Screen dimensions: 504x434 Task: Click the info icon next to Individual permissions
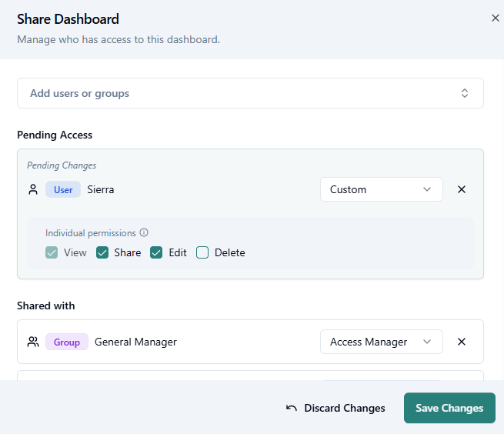(x=144, y=233)
